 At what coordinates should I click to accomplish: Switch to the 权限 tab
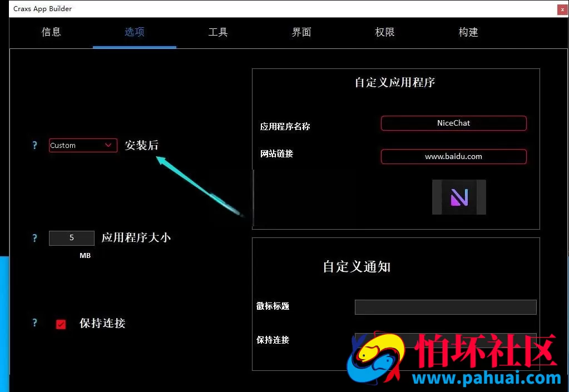pyautogui.click(x=384, y=32)
